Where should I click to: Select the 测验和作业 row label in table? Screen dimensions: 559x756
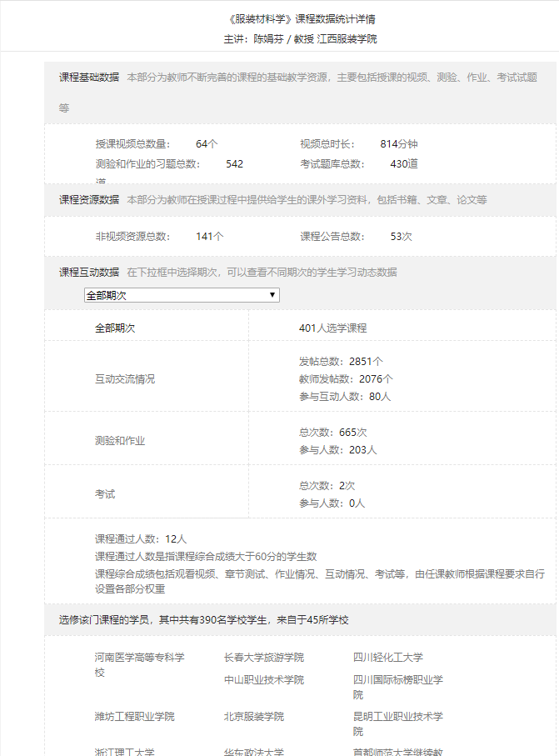click(x=120, y=441)
